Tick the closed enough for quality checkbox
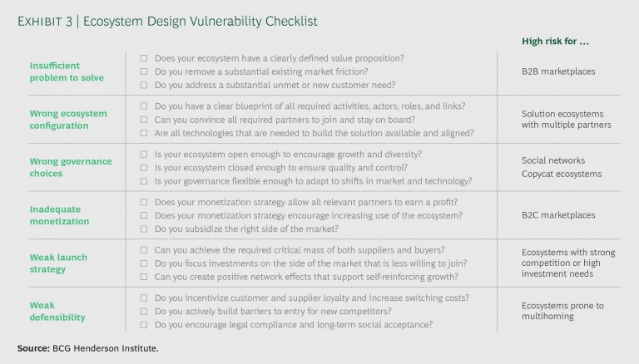Image resolution: width=639 pixels, height=364 pixels. pyautogui.click(x=144, y=168)
